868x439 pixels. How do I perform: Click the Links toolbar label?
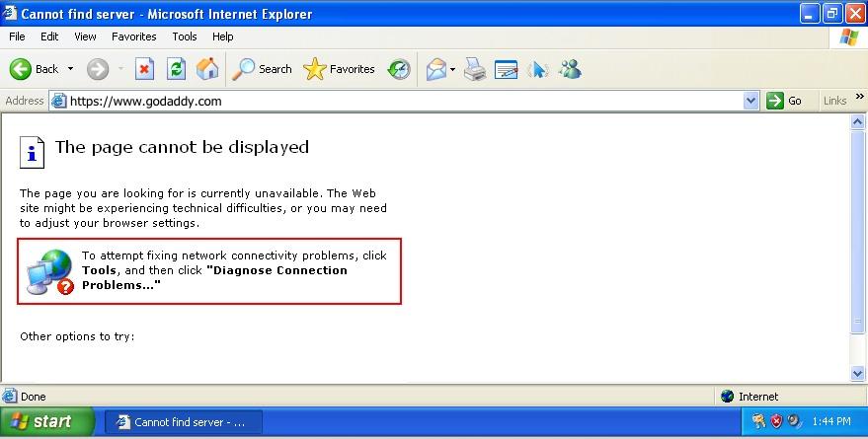[834, 101]
